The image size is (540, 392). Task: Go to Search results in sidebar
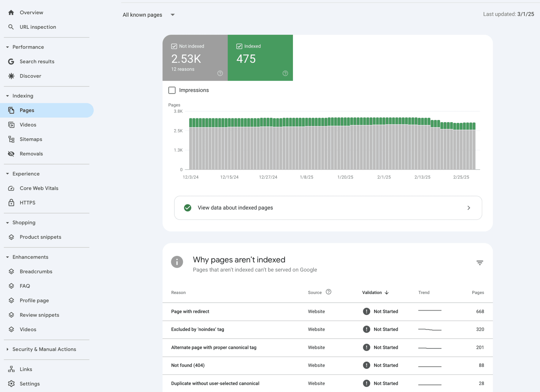pos(37,61)
